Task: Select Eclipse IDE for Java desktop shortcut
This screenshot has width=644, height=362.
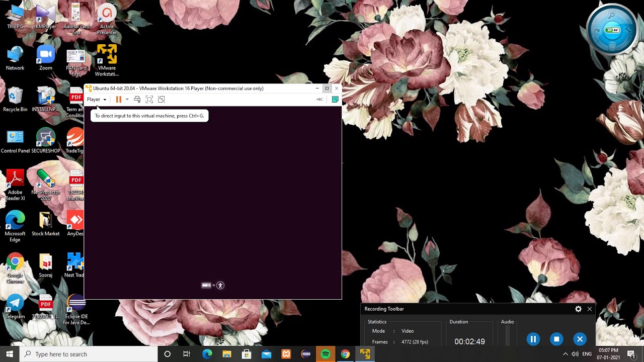Action: 76,310
